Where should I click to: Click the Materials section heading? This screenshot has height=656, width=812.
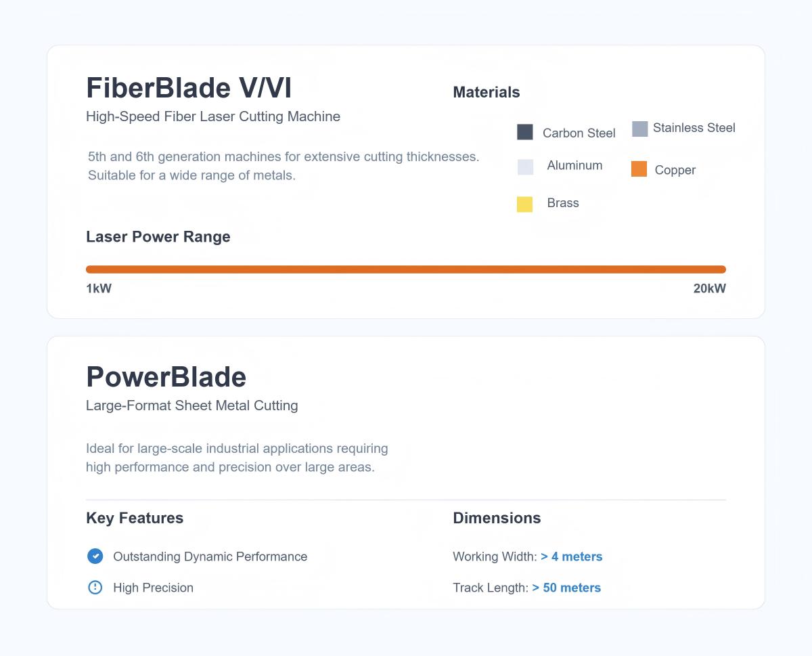487,92
